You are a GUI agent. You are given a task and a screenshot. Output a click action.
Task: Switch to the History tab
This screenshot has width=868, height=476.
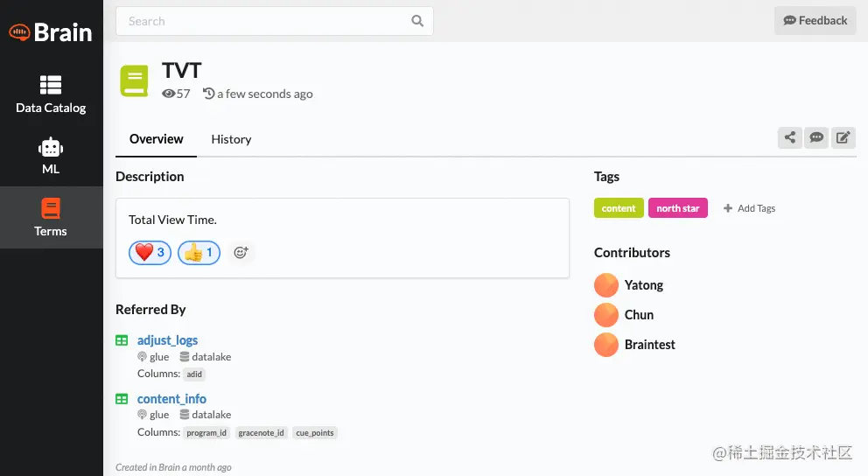[231, 139]
